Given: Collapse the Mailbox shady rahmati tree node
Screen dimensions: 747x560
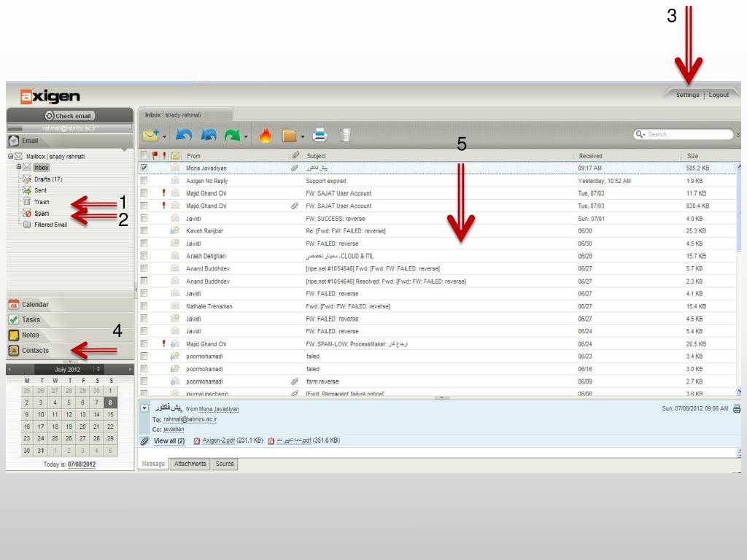Looking at the screenshot, I should (x=10, y=156).
